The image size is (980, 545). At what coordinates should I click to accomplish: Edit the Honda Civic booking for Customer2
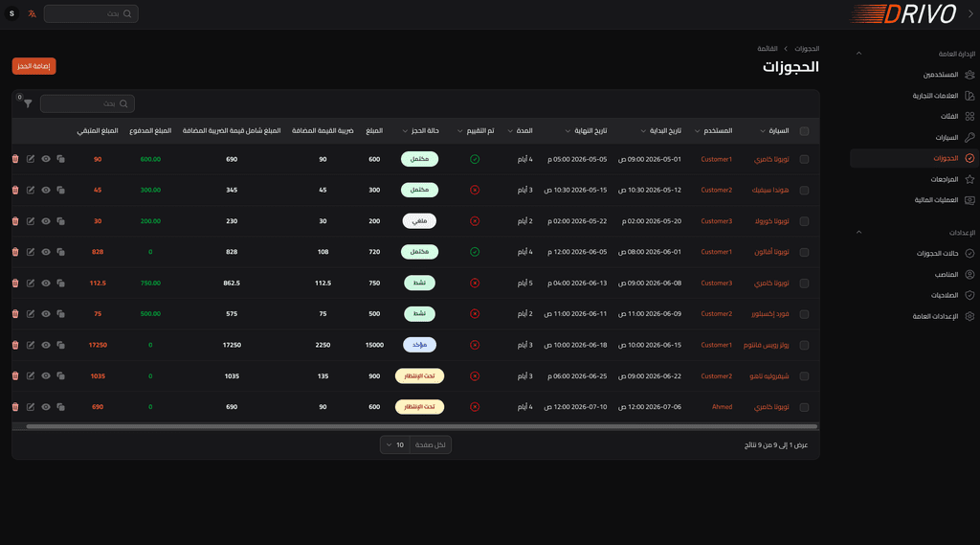click(x=30, y=190)
